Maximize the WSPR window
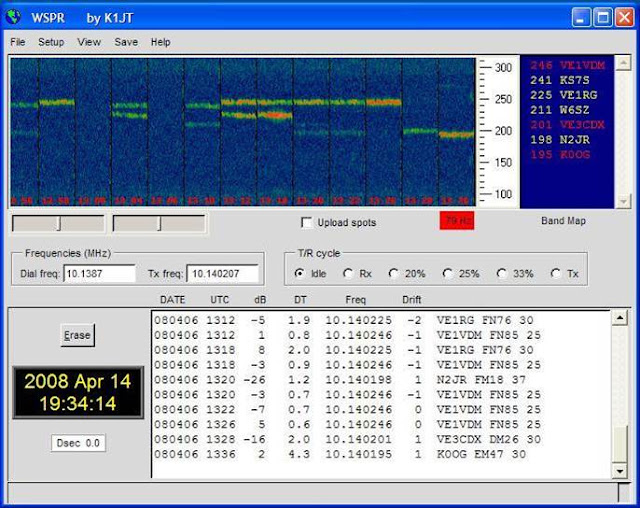The image size is (640, 508). (602, 18)
